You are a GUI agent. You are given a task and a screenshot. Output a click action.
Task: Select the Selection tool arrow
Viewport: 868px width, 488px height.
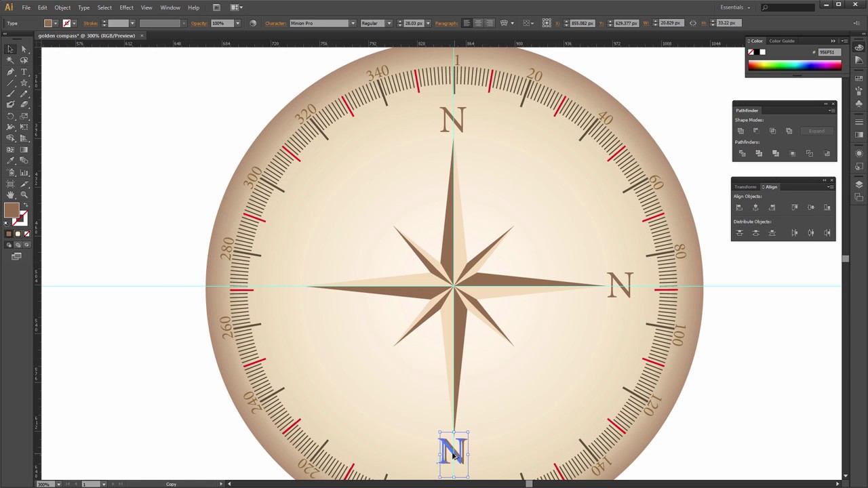(10, 49)
